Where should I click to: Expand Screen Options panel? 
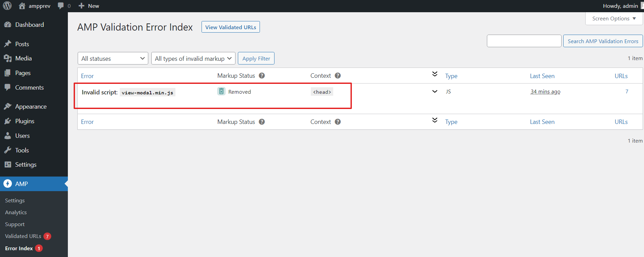614,19
